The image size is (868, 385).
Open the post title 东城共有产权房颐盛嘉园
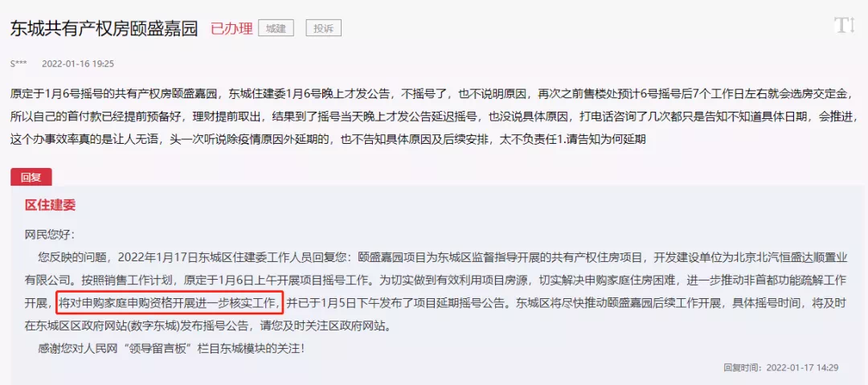[104, 28]
